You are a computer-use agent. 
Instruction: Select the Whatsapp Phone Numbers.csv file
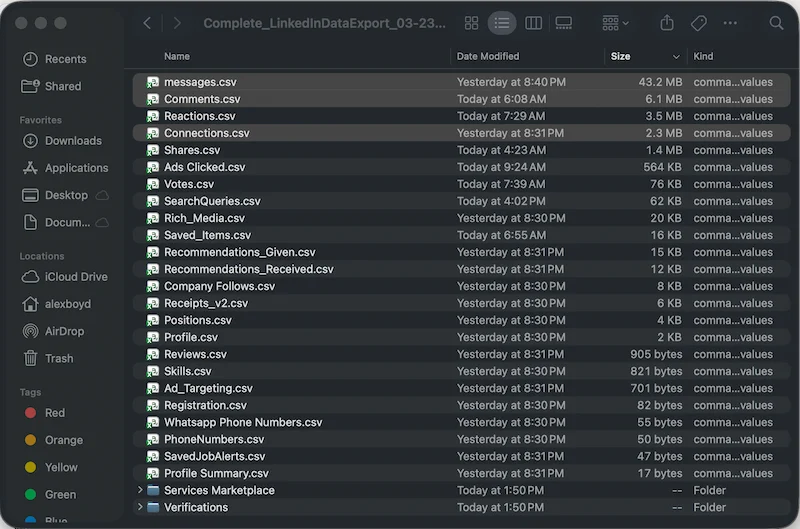[462, 422]
